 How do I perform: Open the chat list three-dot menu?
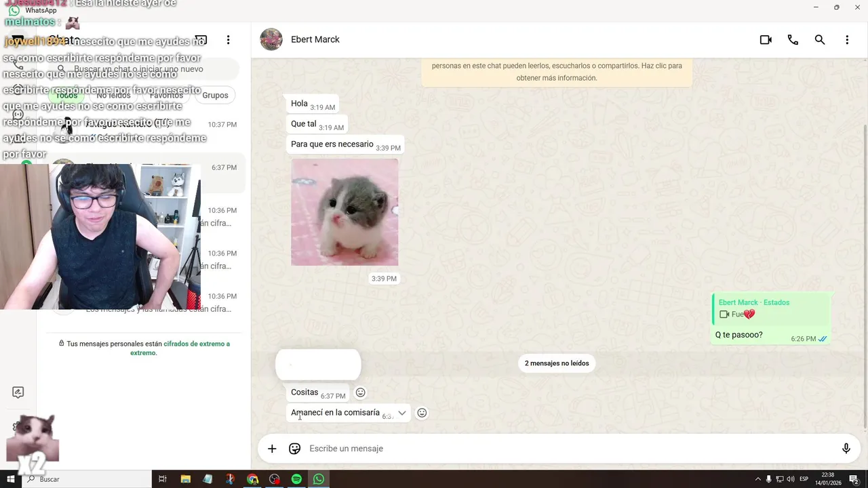tap(229, 40)
